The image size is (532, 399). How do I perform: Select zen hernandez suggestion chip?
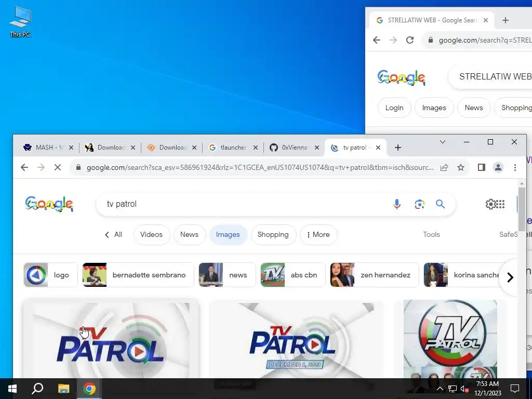pos(374,275)
